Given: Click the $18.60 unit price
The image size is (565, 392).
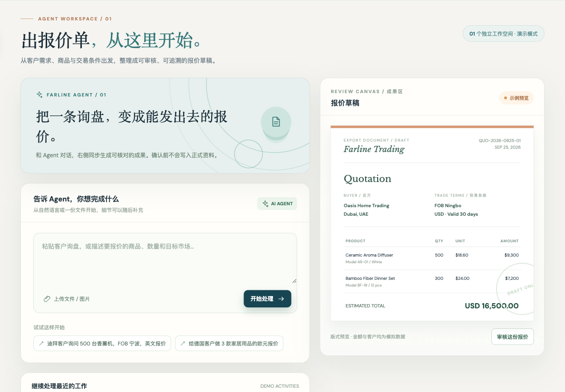Looking at the screenshot, I should pos(462,255).
